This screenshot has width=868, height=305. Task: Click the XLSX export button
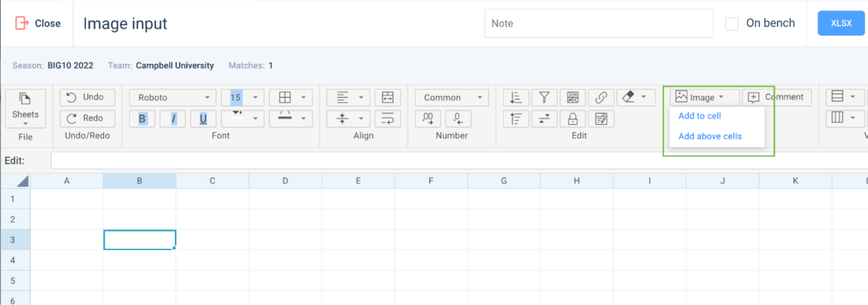tap(841, 23)
